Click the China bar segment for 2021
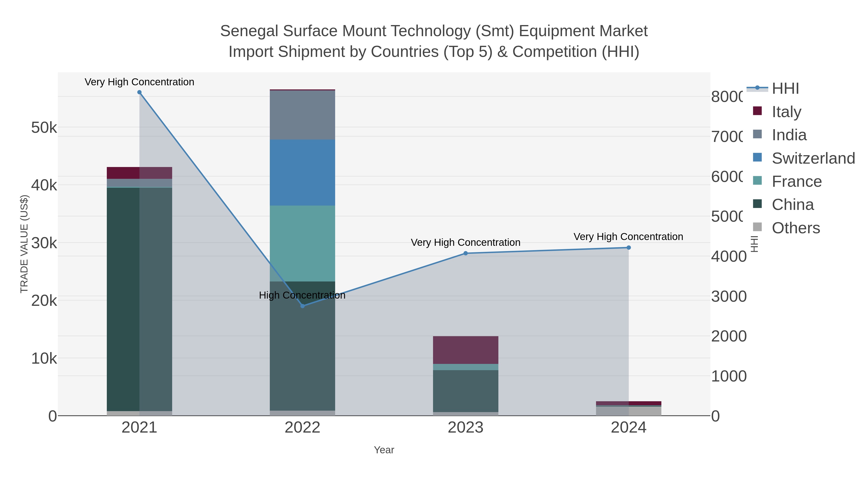The height and width of the screenshot is (488, 868). pyautogui.click(x=140, y=299)
